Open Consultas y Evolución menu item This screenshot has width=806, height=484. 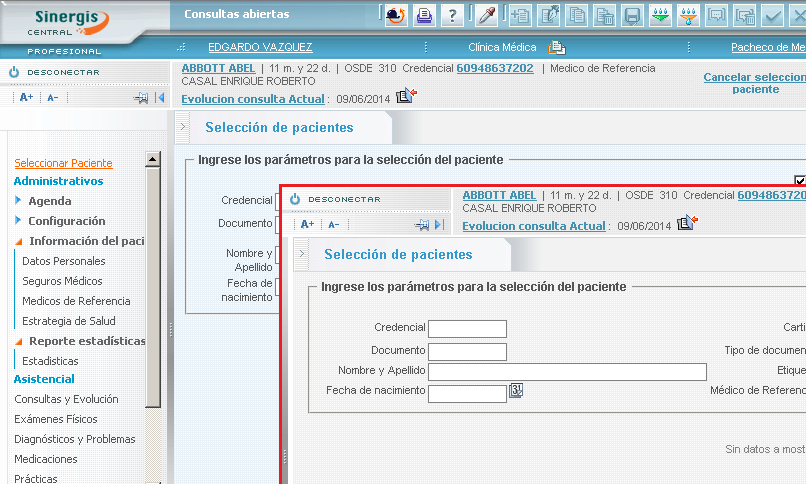(66, 399)
